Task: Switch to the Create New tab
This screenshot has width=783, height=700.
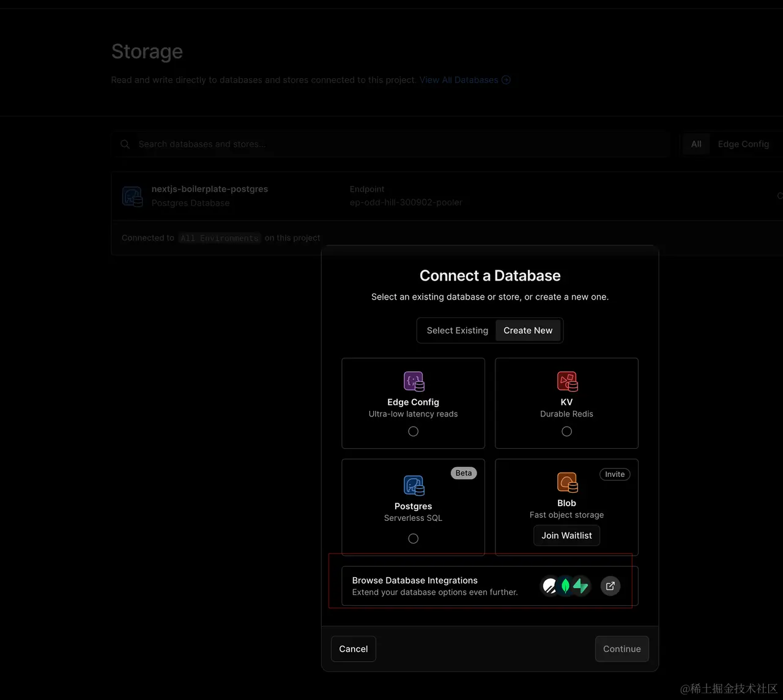Action: pyautogui.click(x=528, y=331)
